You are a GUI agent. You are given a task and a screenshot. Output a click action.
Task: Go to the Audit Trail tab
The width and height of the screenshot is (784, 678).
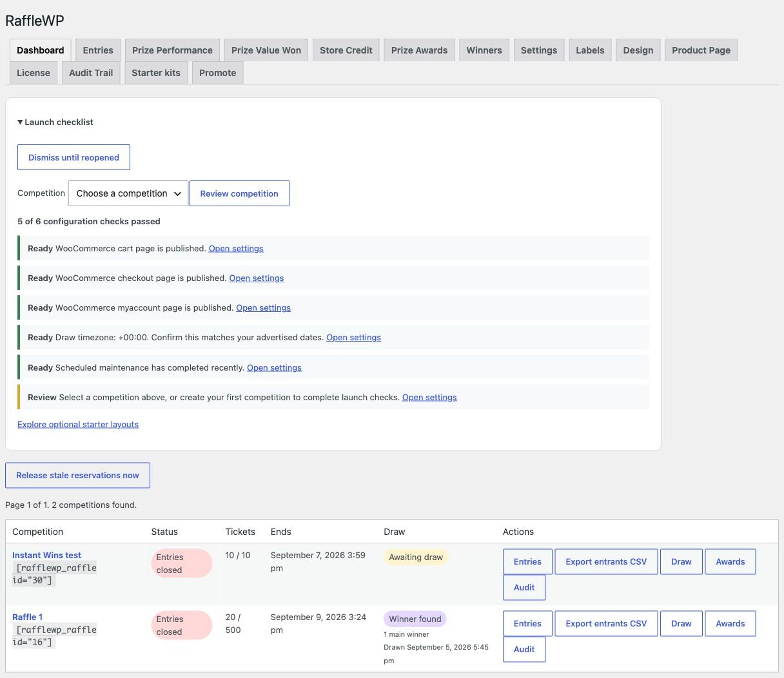[x=91, y=73]
